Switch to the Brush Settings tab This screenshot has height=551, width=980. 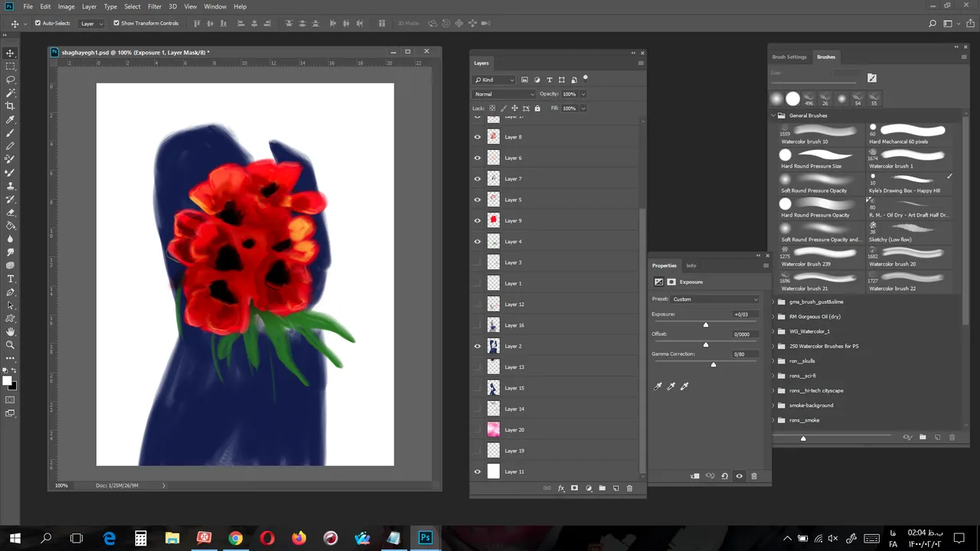coord(789,57)
